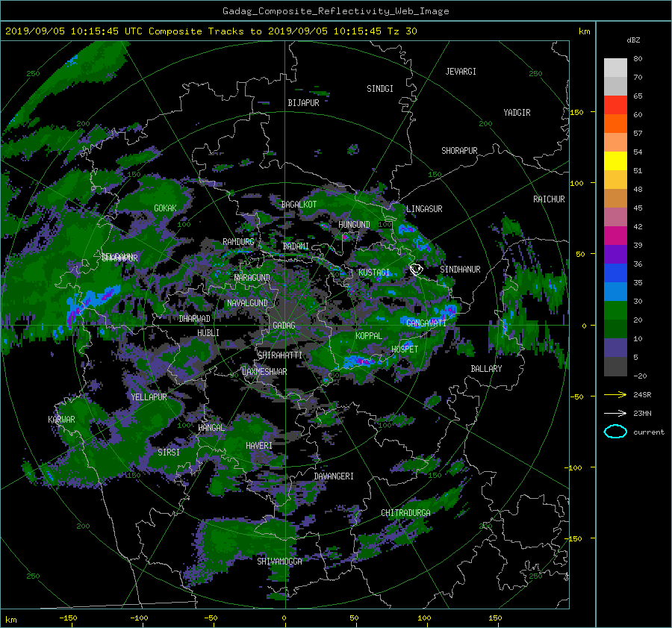Select the light blue 30-35 dBZ color swatch

click(x=615, y=292)
